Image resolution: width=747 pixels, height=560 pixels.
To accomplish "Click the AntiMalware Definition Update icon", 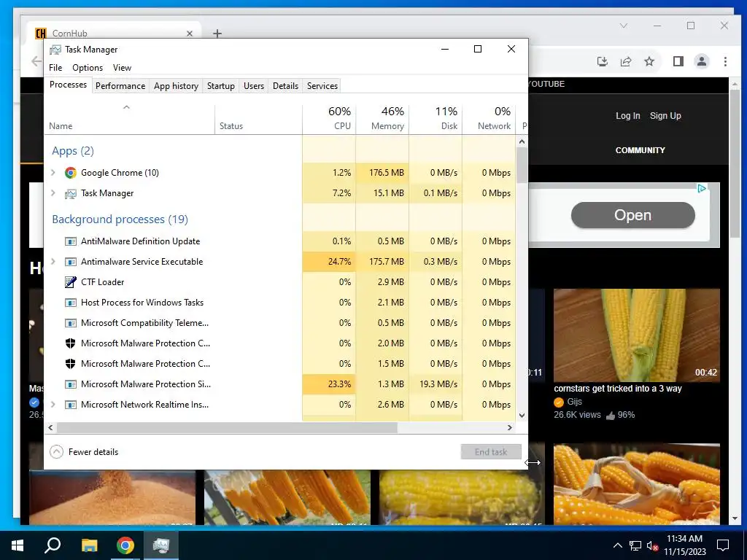I will (x=71, y=241).
